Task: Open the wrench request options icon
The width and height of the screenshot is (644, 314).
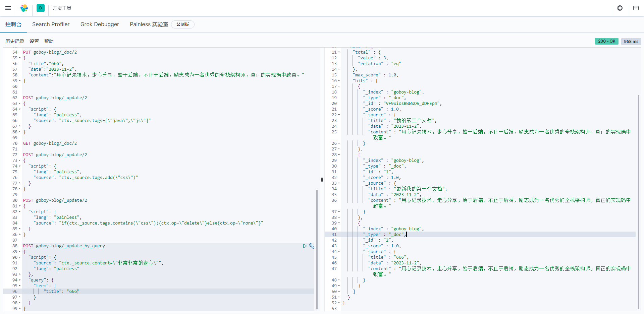Action: (x=312, y=246)
